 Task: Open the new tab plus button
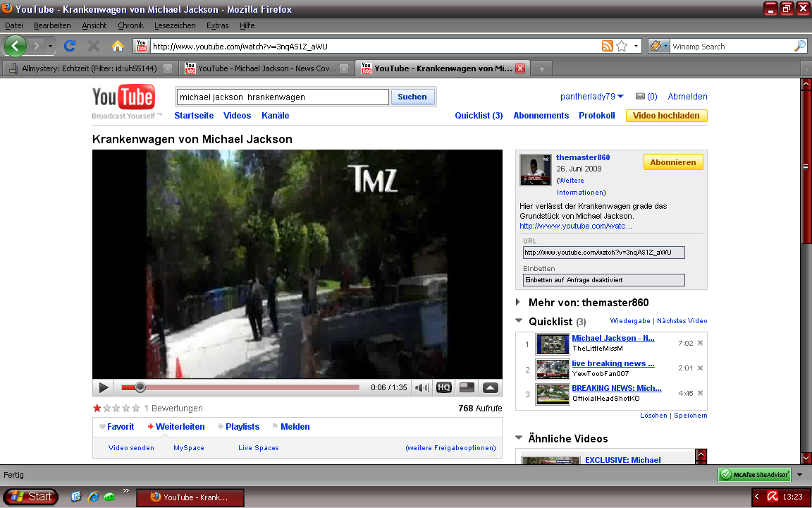click(541, 68)
